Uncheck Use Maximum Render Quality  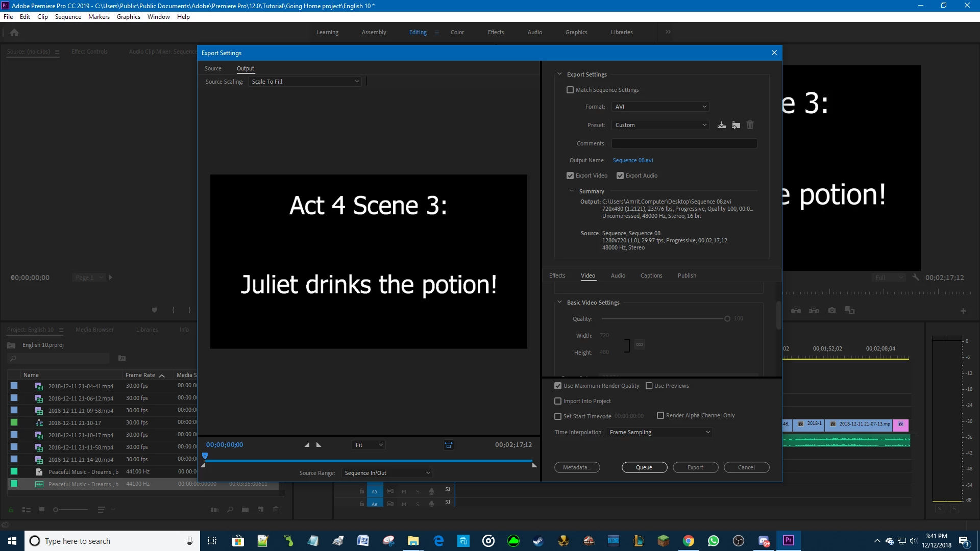pyautogui.click(x=558, y=386)
